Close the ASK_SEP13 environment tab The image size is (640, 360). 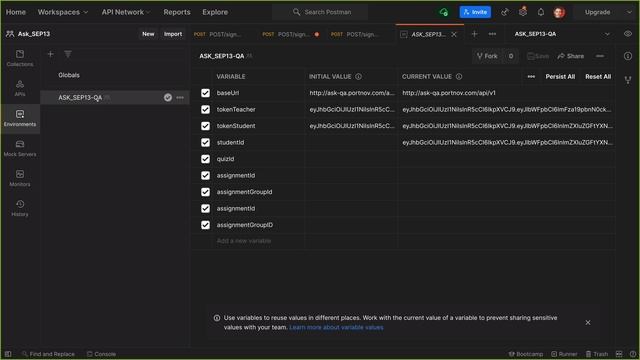click(454, 34)
